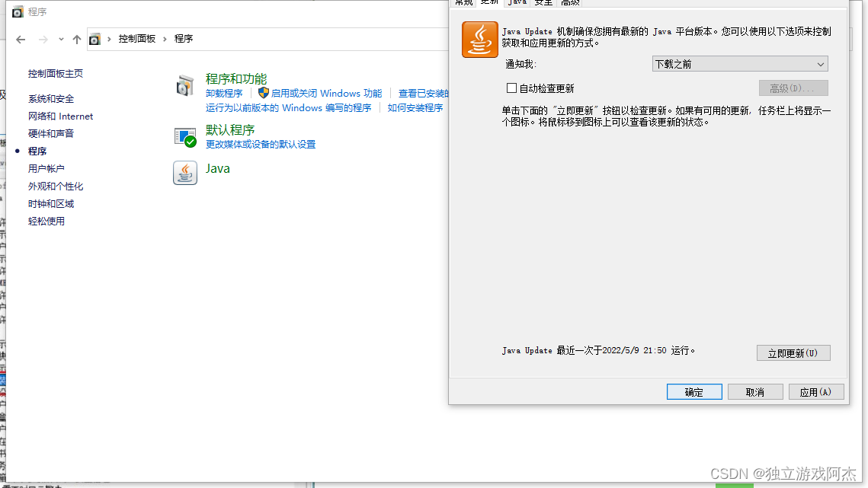
Task: Click the Java icon in Control Panel
Action: point(185,173)
